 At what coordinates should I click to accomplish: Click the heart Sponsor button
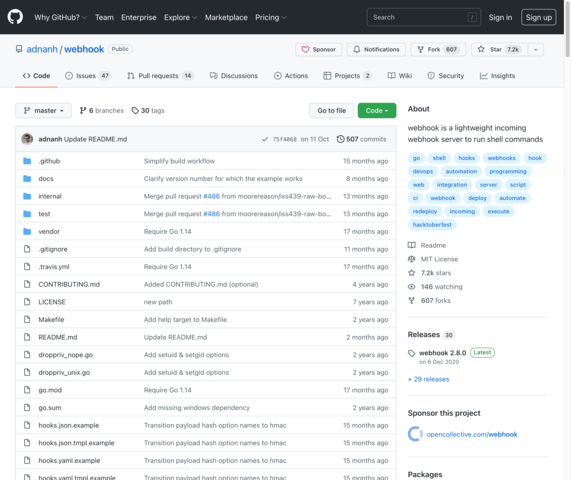click(x=319, y=50)
